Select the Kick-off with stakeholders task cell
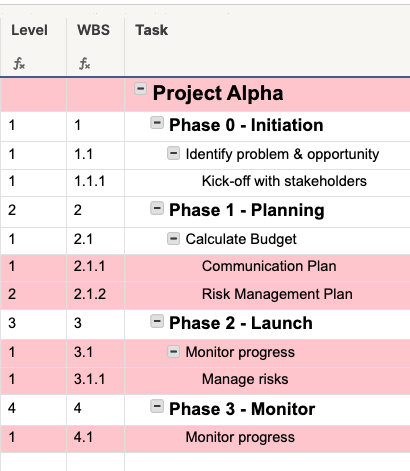The image size is (410, 471). (267, 182)
